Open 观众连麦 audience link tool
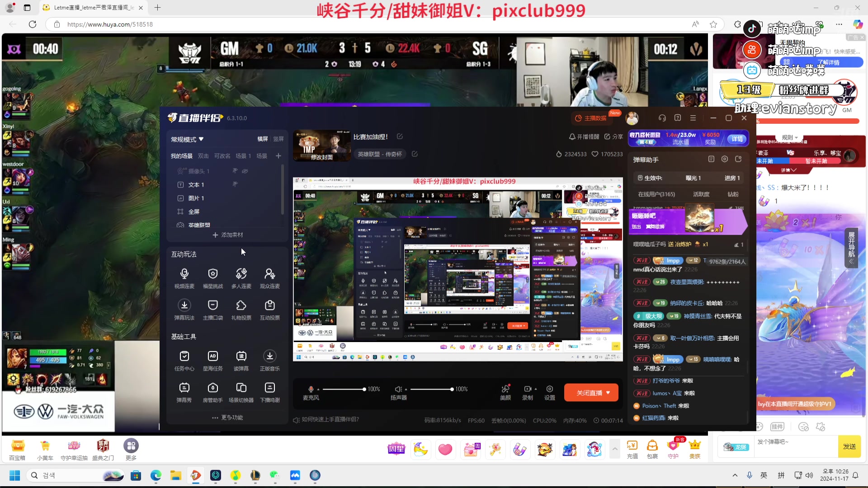This screenshot has height=488, width=868. [270, 278]
